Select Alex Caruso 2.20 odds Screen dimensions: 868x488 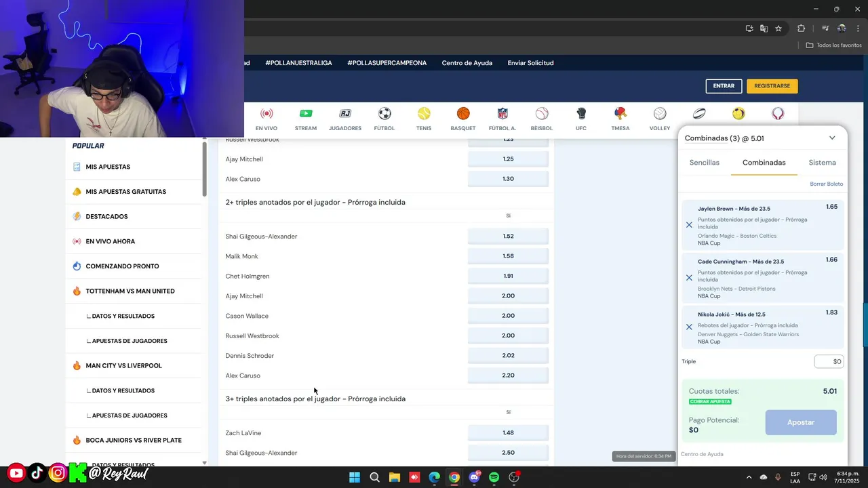click(508, 375)
